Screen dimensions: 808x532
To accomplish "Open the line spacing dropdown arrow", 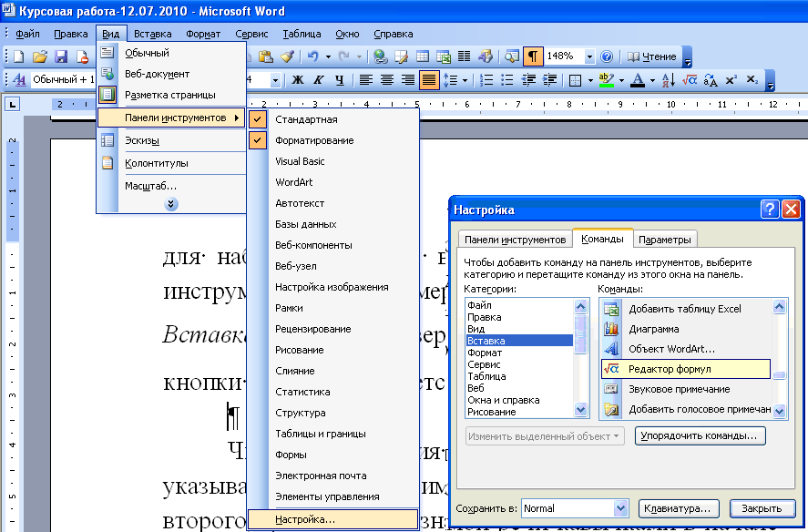I will 465,80.
